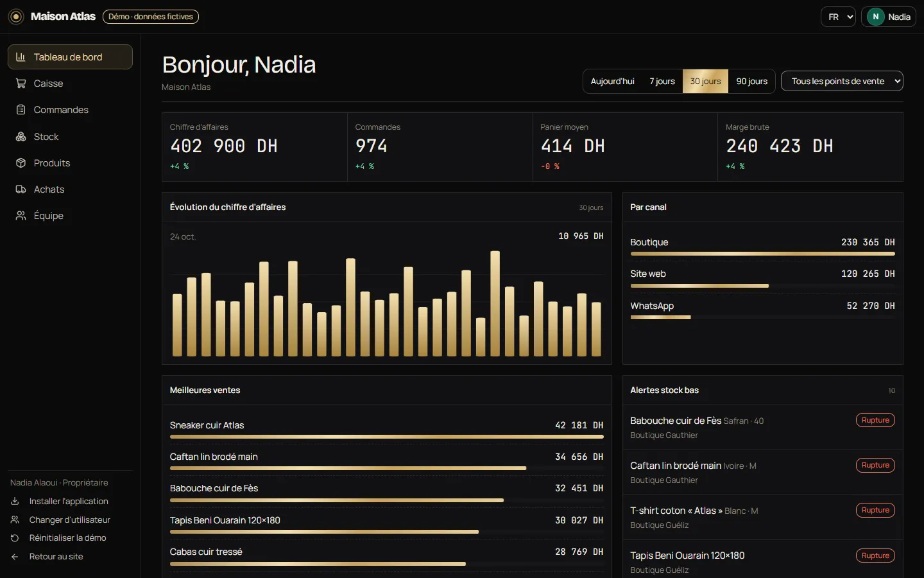This screenshot has height=578, width=924.
Task: Click the WhatsApp channel row label
Action: tap(652, 306)
